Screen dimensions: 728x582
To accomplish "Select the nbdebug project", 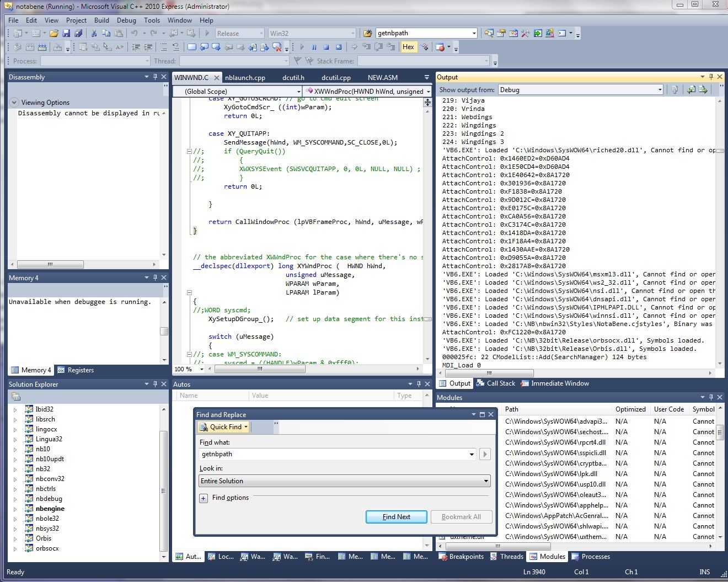I will point(49,499).
